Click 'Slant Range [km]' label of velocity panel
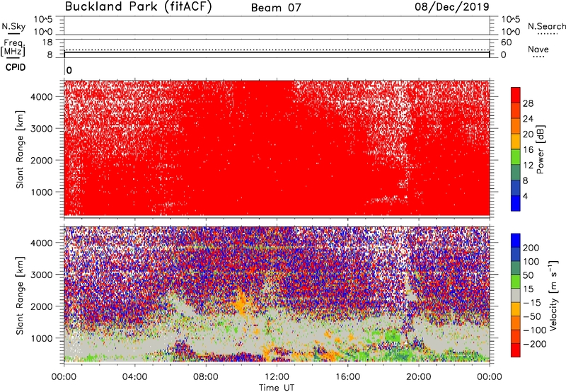Screen dimensions: 566x392 [20, 295]
